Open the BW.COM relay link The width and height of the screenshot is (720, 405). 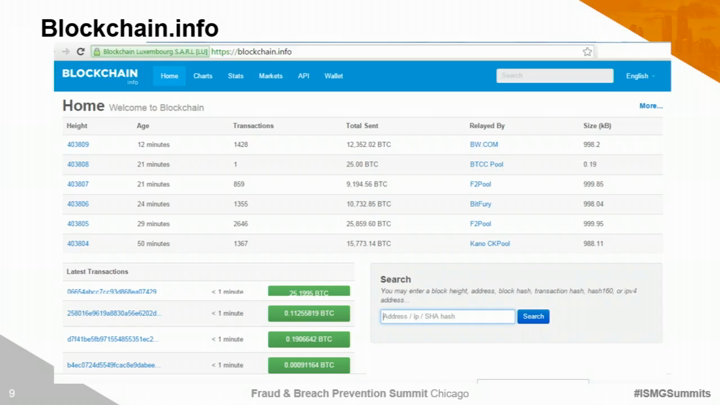pyautogui.click(x=484, y=144)
